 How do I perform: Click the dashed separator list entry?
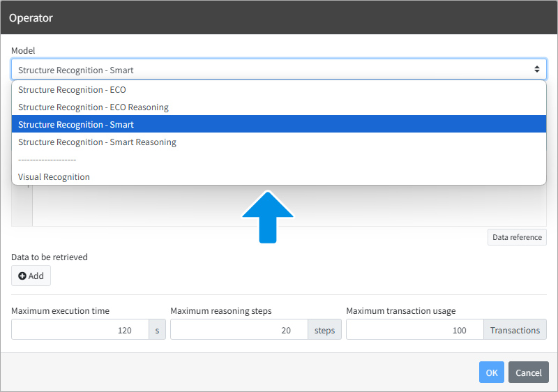(x=279, y=159)
